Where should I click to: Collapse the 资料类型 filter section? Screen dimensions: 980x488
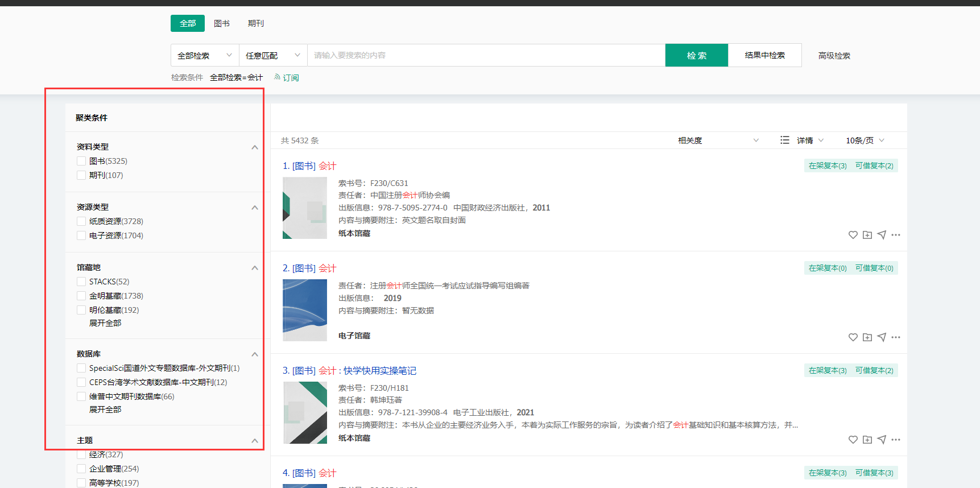[255, 147]
